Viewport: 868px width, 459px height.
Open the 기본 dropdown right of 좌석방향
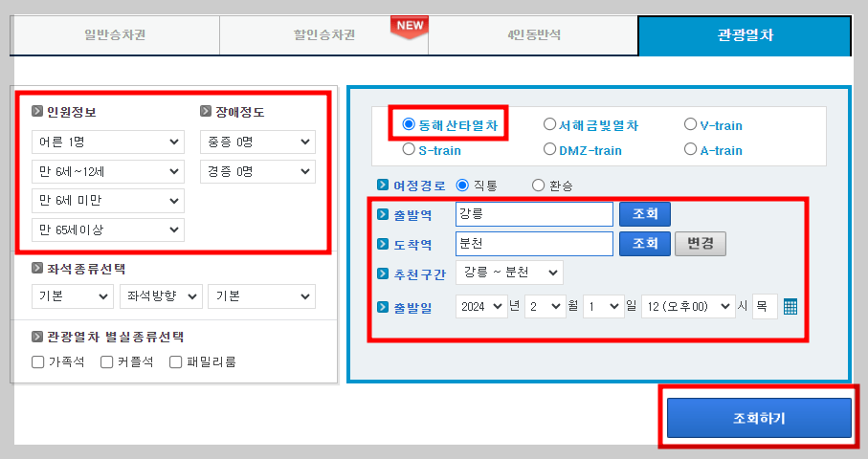coord(262,296)
